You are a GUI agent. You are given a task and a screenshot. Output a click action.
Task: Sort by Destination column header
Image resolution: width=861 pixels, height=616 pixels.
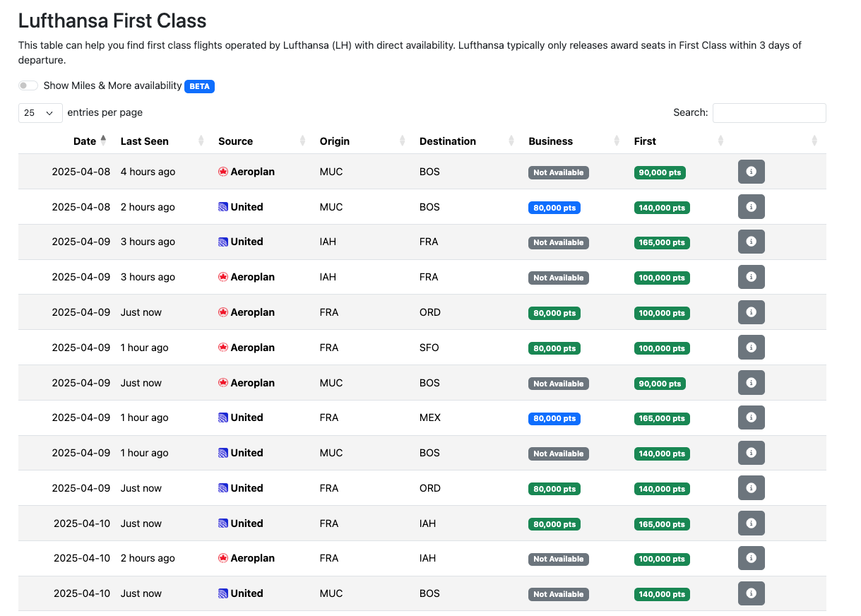coord(448,141)
